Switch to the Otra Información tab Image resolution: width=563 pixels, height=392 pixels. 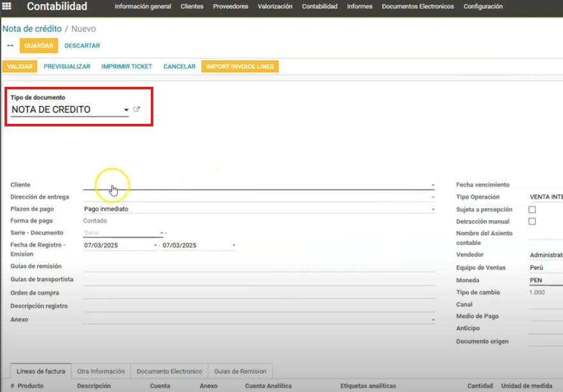pyautogui.click(x=102, y=371)
